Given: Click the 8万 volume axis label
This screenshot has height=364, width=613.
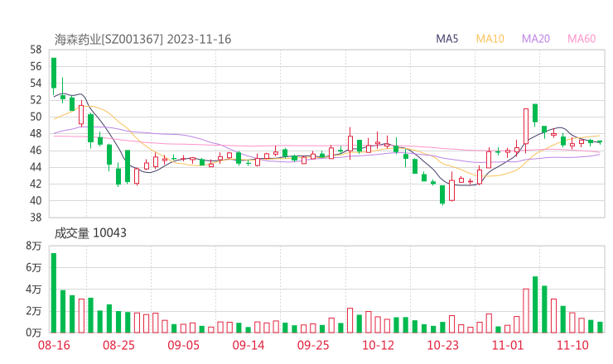Looking at the screenshot, I should (x=34, y=246).
